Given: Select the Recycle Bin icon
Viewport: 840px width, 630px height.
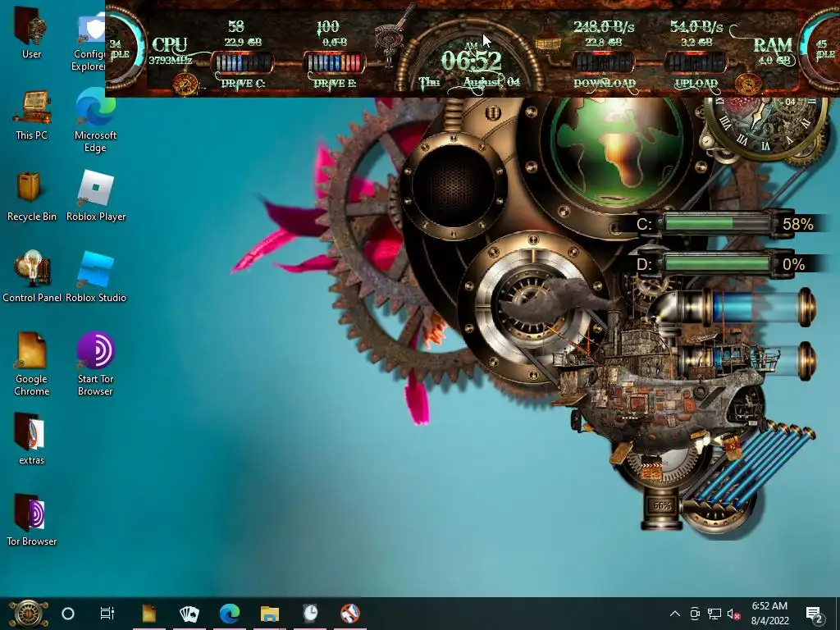Looking at the screenshot, I should click(32, 197).
